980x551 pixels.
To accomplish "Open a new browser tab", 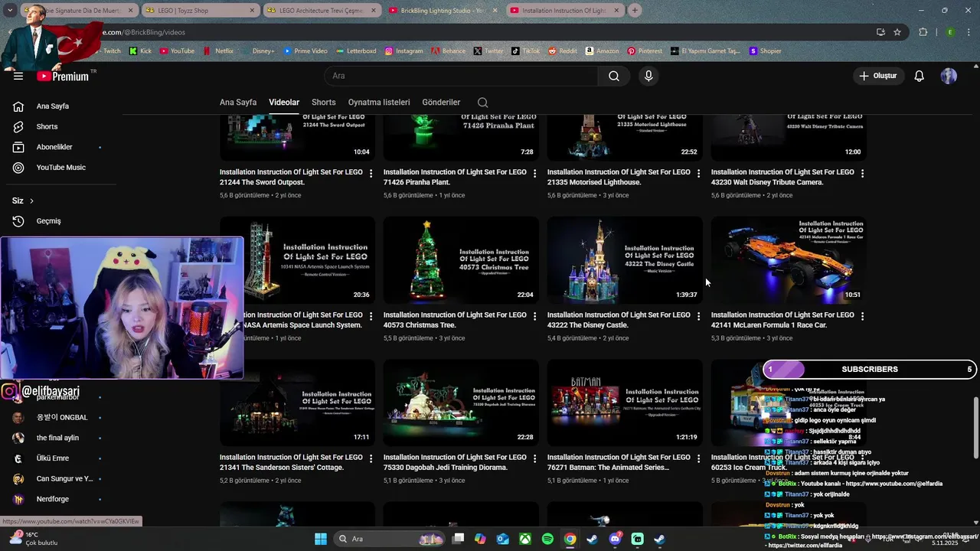I will click(635, 11).
